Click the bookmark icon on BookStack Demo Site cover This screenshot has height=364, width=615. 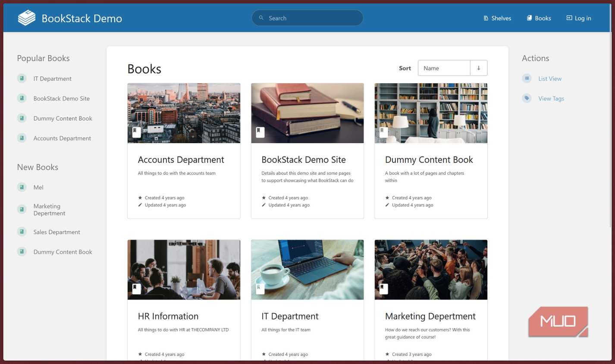tap(260, 132)
